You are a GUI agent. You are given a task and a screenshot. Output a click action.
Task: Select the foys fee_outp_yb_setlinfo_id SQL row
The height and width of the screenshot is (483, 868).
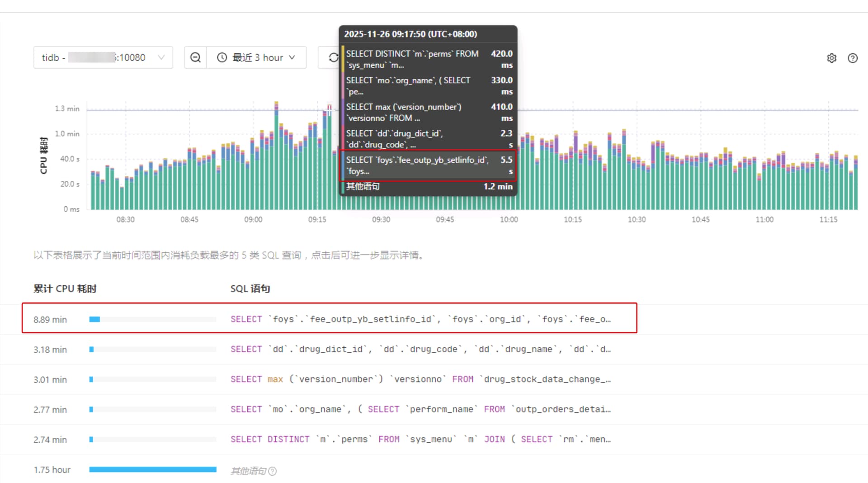(x=420, y=319)
